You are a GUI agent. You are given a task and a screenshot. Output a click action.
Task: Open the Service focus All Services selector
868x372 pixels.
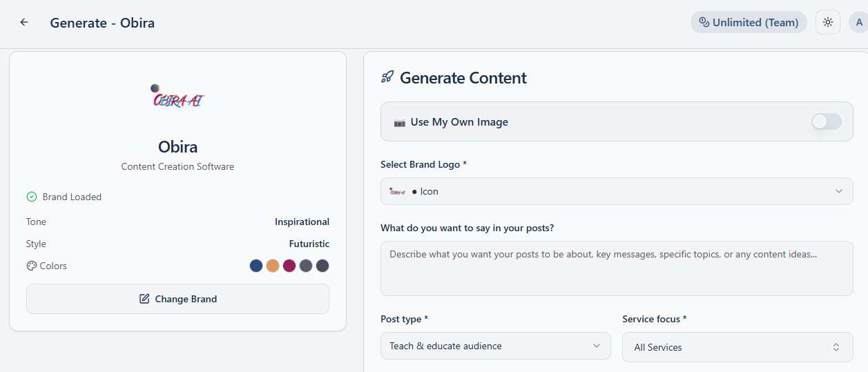tap(737, 347)
